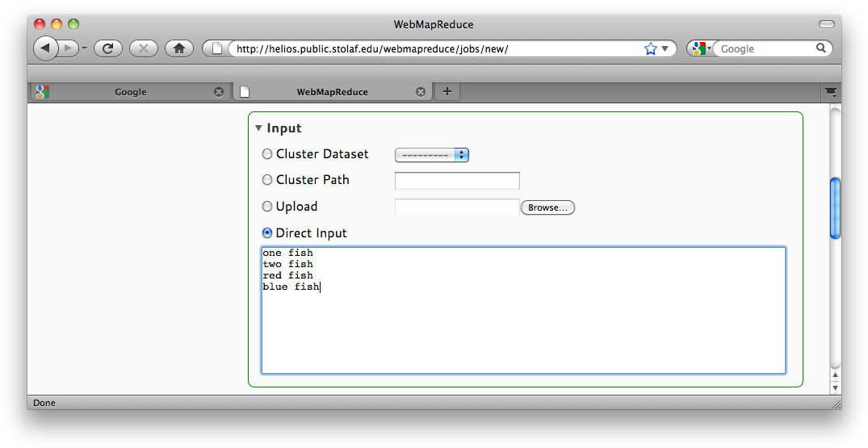This screenshot has width=868, height=448.
Task: Click the search magnifier icon
Action: click(821, 48)
